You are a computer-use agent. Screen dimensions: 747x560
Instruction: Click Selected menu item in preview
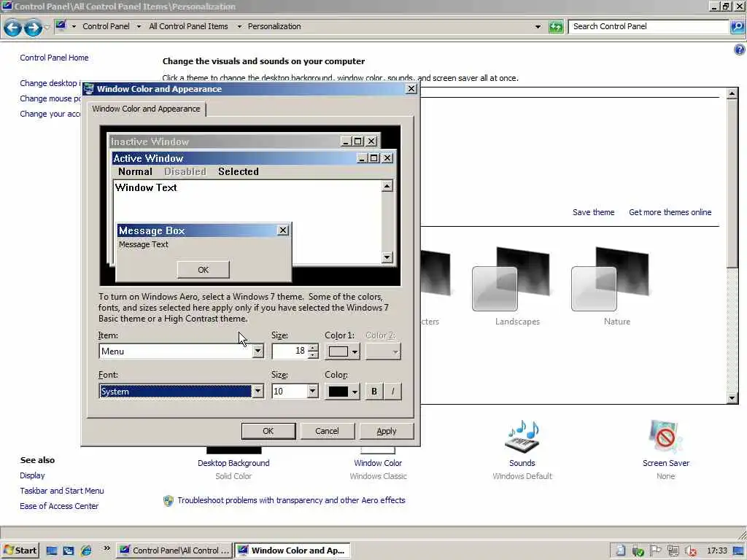(239, 172)
